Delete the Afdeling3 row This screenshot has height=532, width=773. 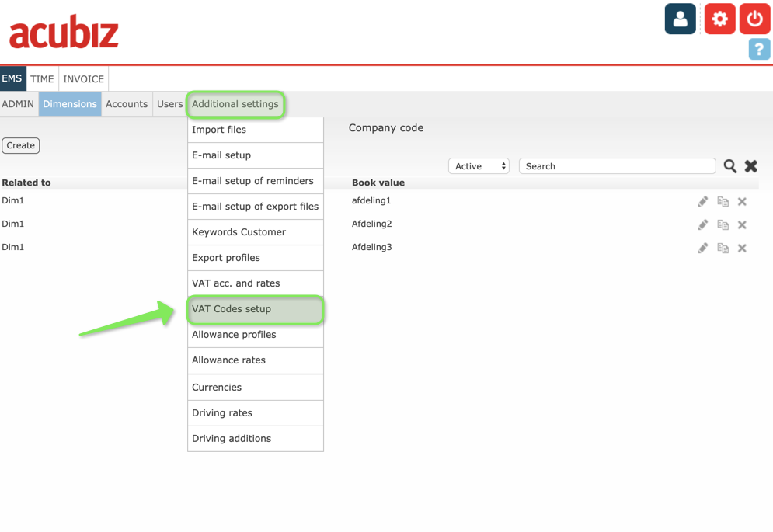tap(742, 248)
